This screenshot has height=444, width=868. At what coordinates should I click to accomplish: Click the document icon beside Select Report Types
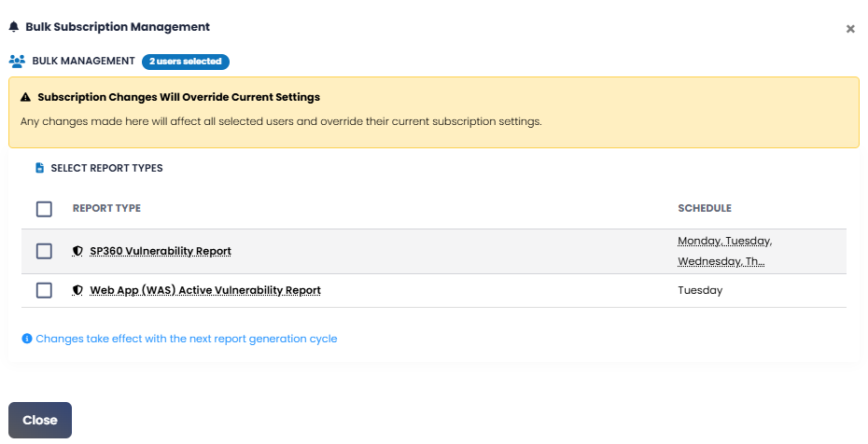39,168
